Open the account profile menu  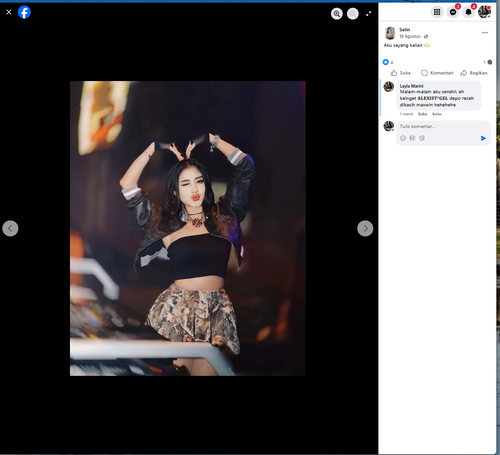pos(484,12)
